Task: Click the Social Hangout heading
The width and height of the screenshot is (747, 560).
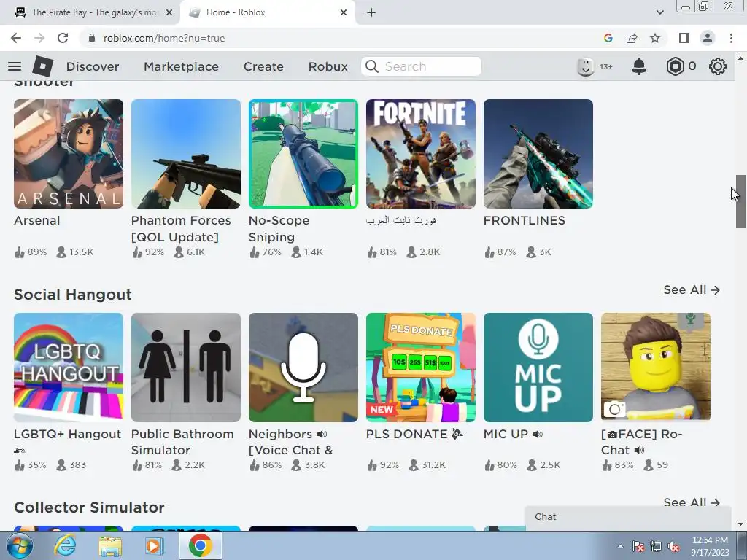Action: (x=73, y=295)
